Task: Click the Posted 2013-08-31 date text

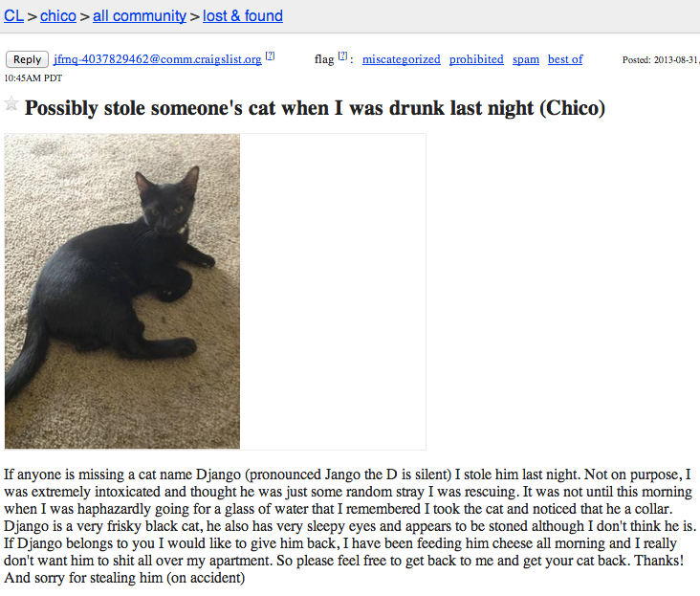Action: 661,60
